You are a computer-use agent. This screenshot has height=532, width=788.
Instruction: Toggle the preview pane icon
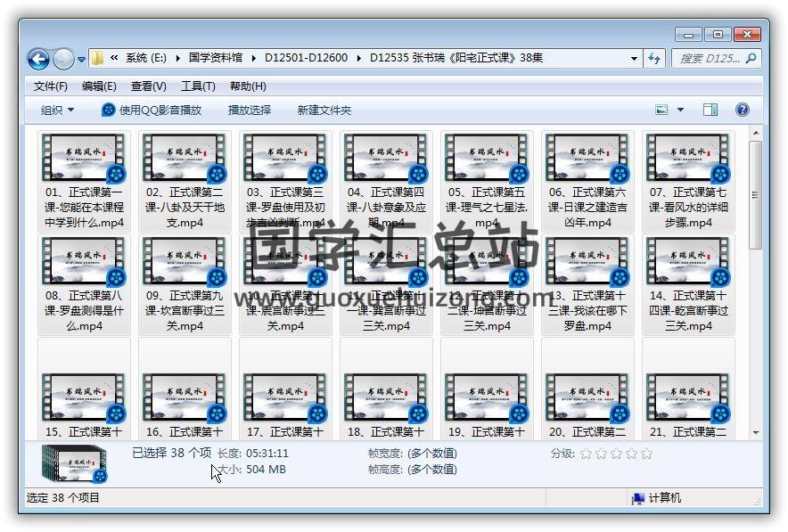710,110
